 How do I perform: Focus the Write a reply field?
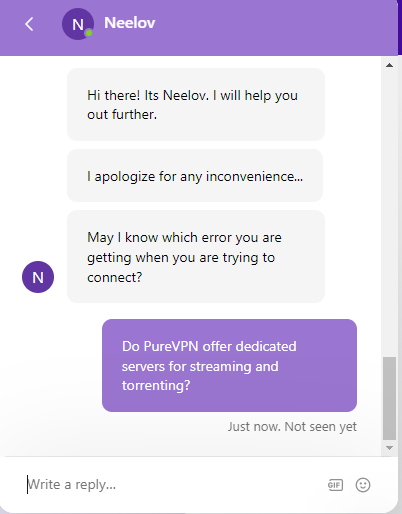[x=173, y=484]
